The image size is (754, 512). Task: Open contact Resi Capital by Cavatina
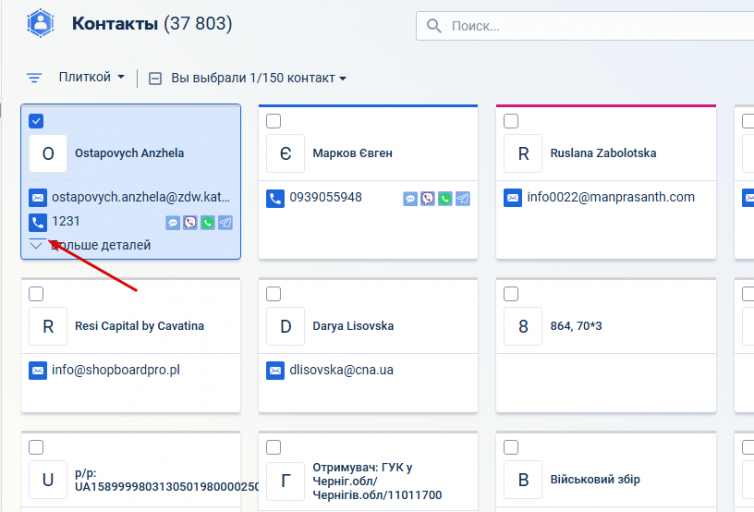(x=139, y=326)
